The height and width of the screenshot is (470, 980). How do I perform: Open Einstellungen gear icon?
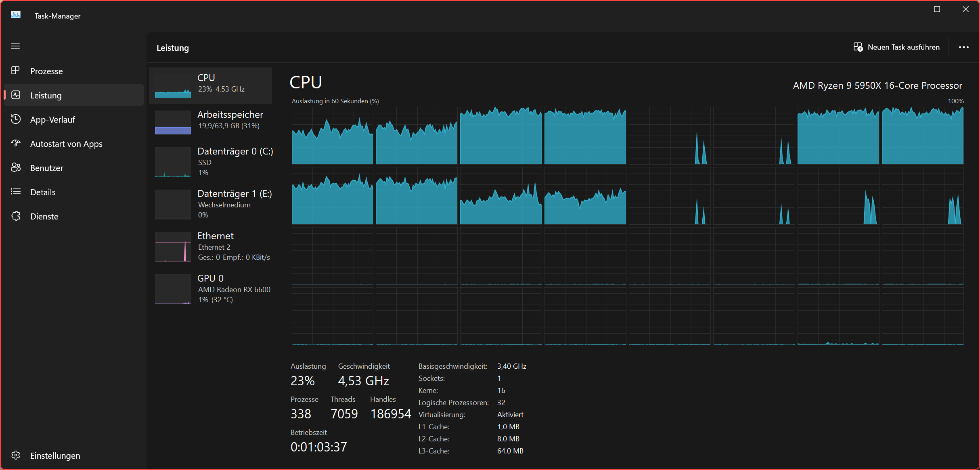pyautogui.click(x=15, y=455)
